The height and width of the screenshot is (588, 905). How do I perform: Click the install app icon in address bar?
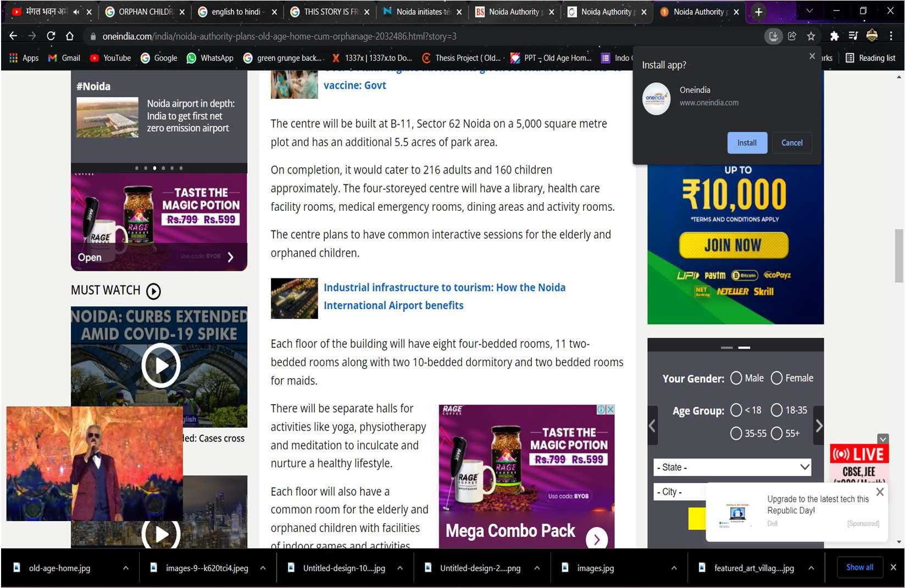point(773,36)
